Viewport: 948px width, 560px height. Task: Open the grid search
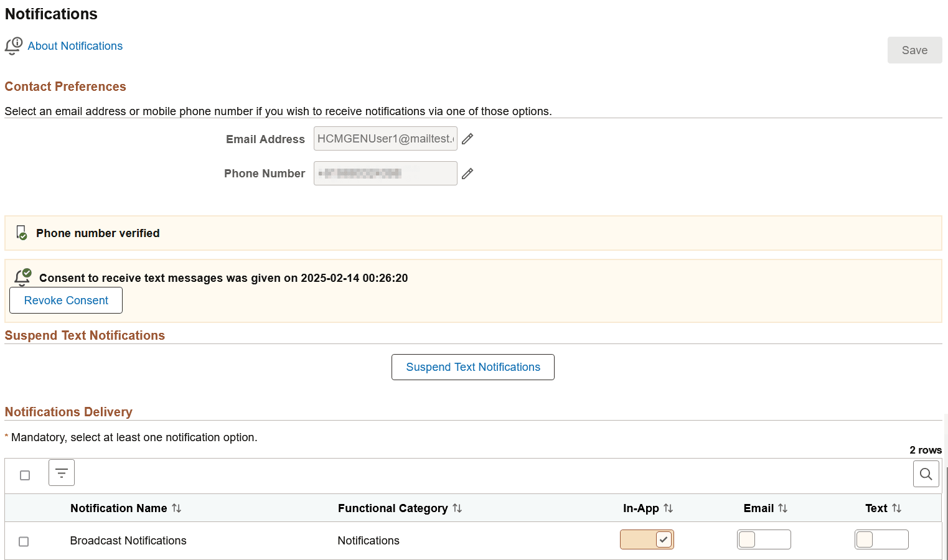click(926, 474)
